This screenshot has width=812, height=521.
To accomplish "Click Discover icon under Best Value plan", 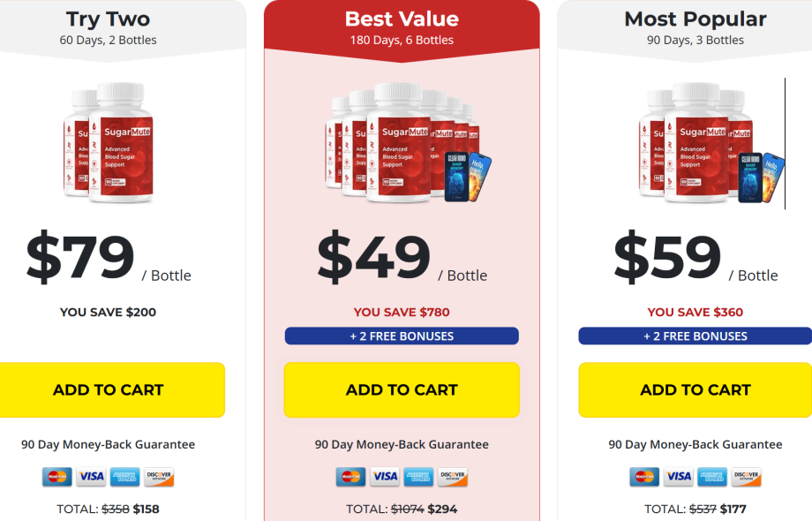I will [x=453, y=477].
